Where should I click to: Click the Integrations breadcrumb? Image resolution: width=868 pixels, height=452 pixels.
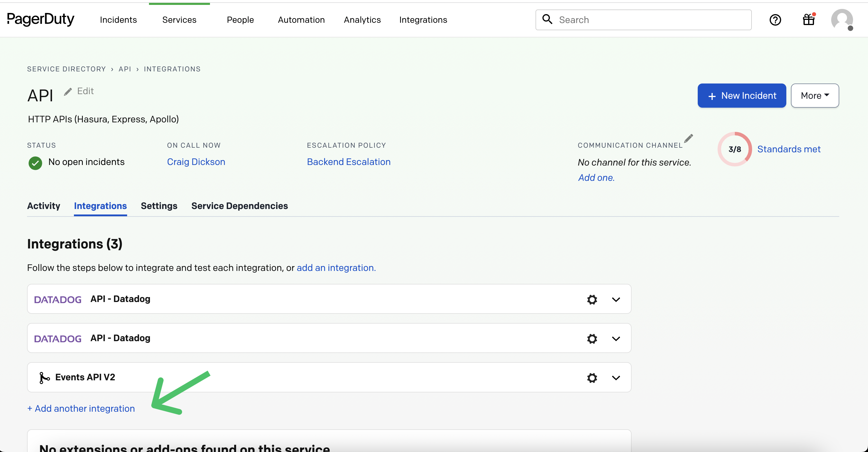coord(172,69)
